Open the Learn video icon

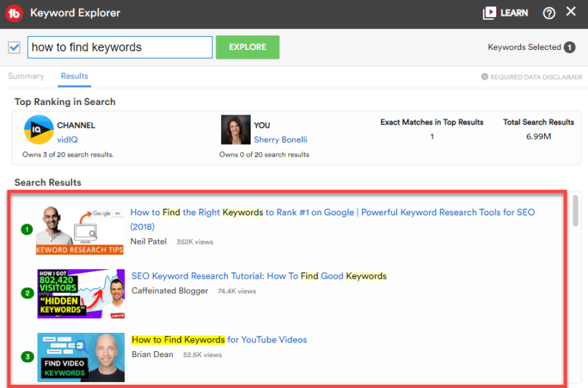pyautogui.click(x=490, y=13)
